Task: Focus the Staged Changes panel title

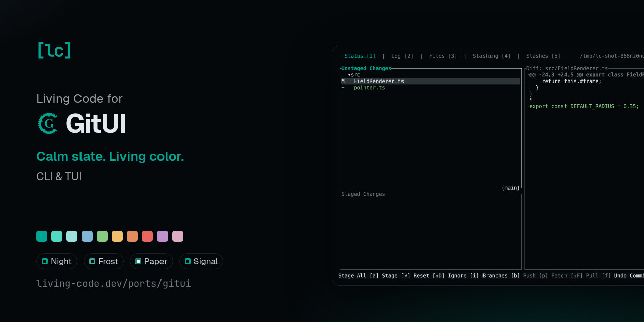Action: pyautogui.click(x=363, y=194)
